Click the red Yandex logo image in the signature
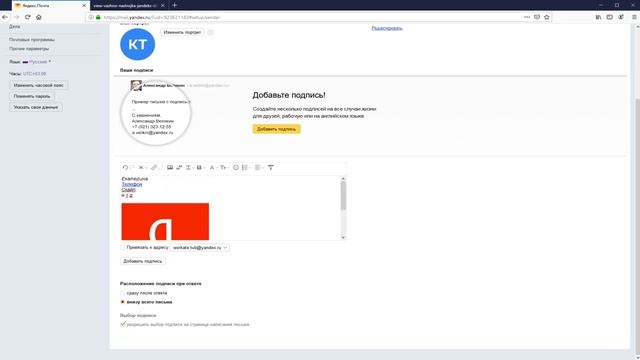Viewport: 640px width, 360px height. click(165, 221)
